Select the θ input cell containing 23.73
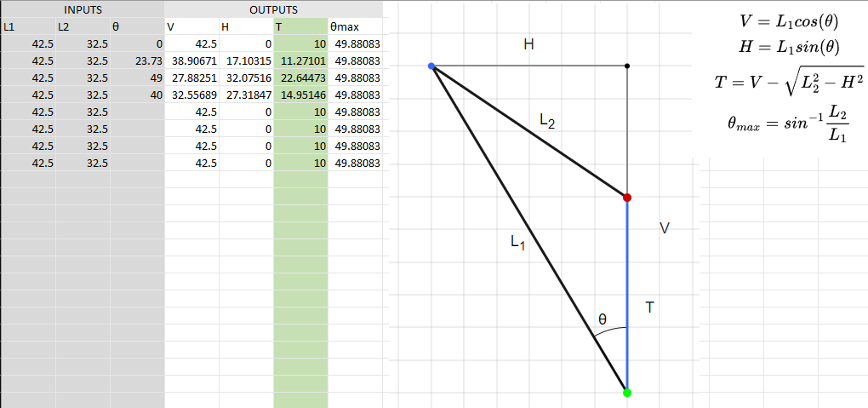 pyautogui.click(x=137, y=61)
